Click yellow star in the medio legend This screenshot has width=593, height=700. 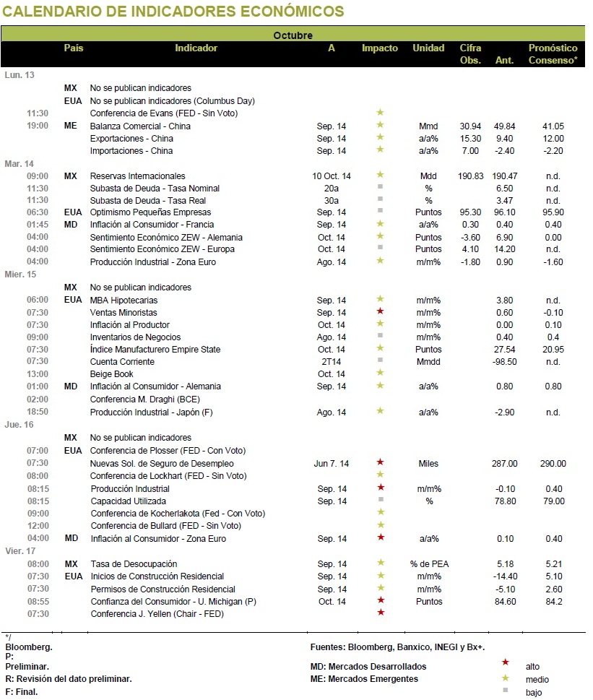pos(505,678)
